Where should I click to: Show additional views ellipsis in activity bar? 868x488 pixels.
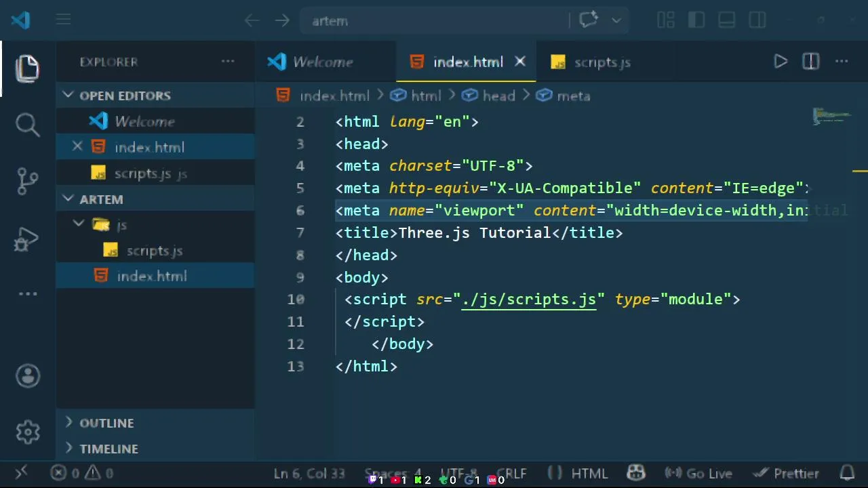(x=28, y=293)
